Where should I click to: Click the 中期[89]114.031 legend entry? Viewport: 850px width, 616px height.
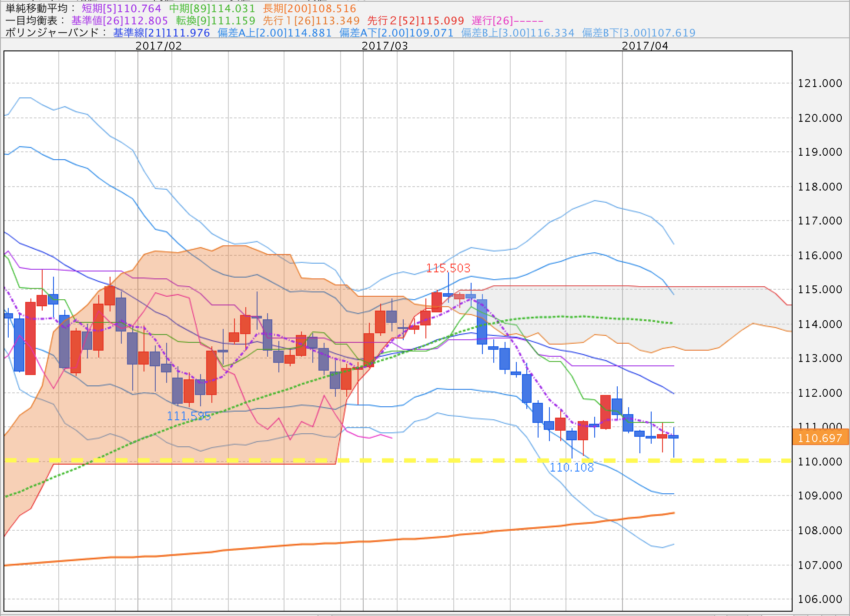pyautogui.click(x=212, y=8)
